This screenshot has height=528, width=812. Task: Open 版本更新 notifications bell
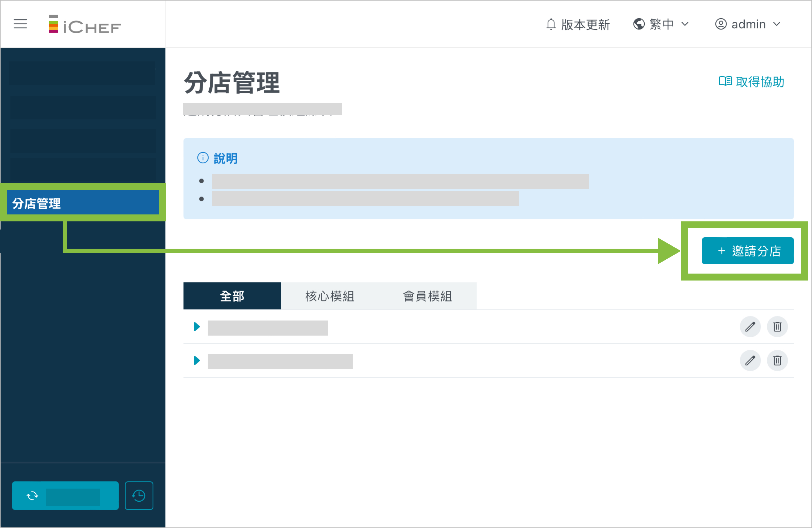(551, 25)
